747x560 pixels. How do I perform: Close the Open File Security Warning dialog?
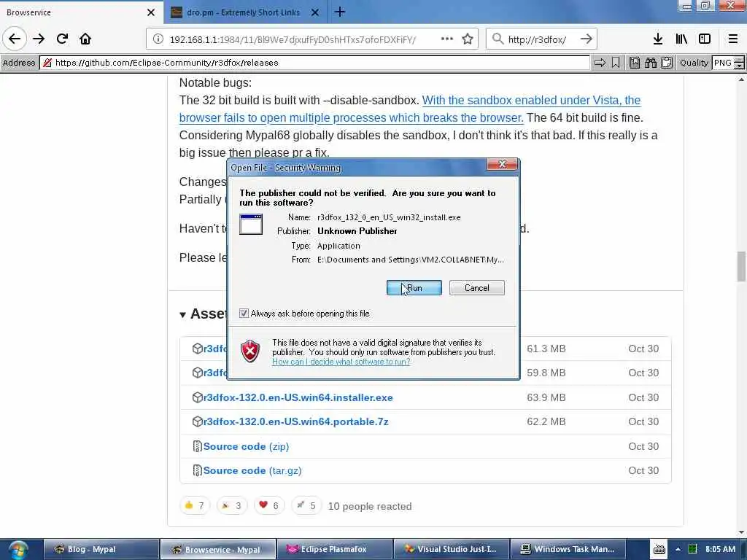502,164
